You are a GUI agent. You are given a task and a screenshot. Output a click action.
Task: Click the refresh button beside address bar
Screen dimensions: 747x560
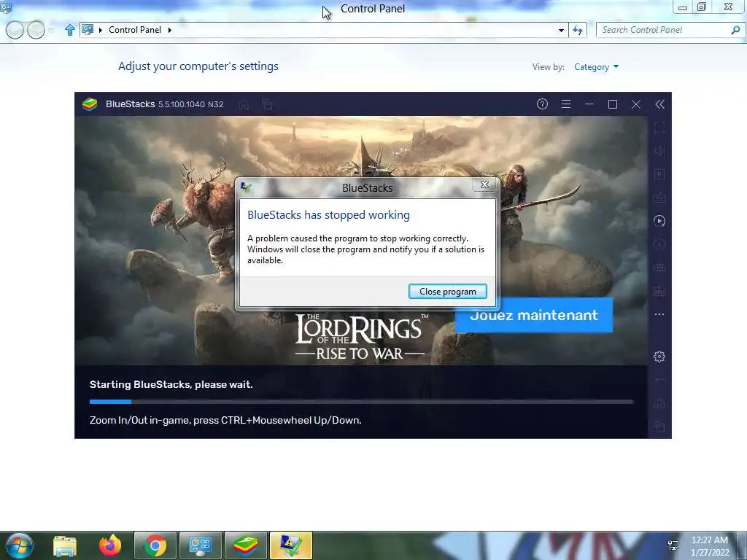click(578, 30)
